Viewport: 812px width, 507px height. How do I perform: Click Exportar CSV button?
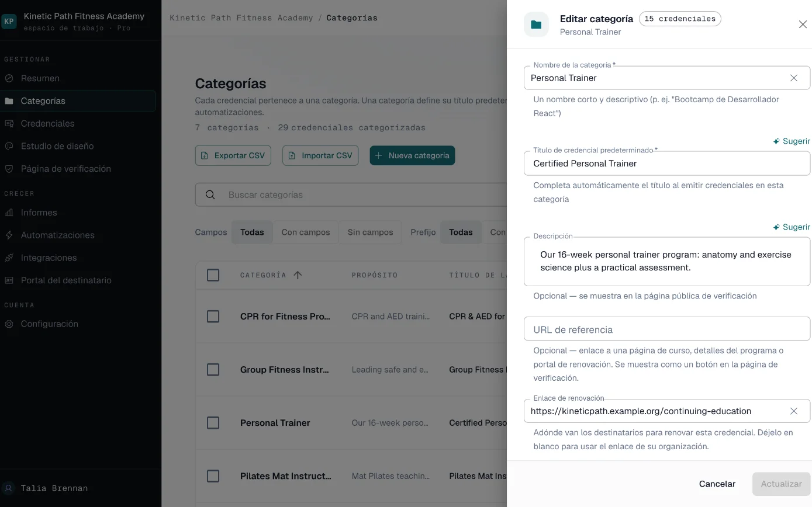(233, 155)
